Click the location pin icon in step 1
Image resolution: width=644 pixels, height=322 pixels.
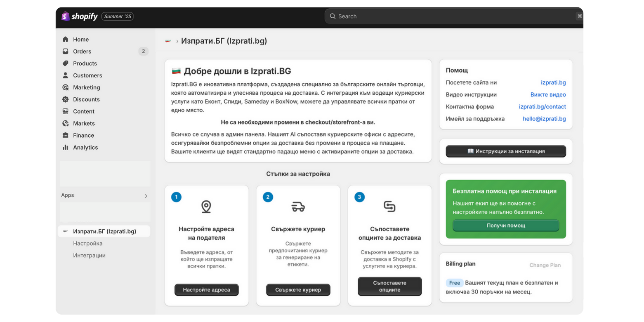pos(206,207)
